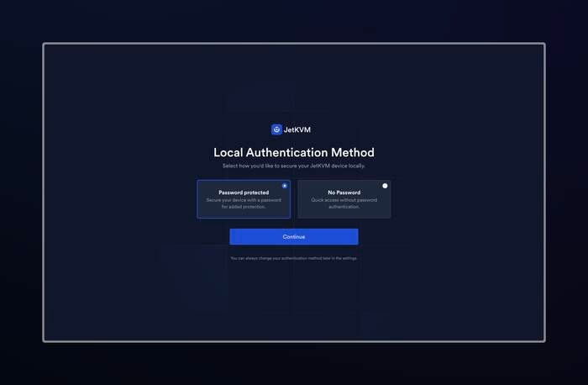Select the No Password radio button
This screenshot has height=385, width=588.
pyautogui.click(x=385, y=186)
